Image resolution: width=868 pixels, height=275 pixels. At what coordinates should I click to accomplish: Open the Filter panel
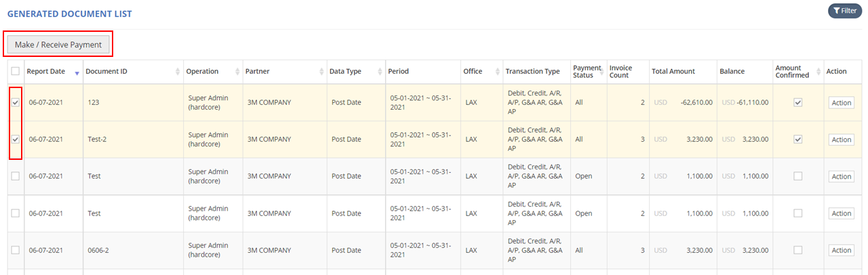(x=844, y=11)
